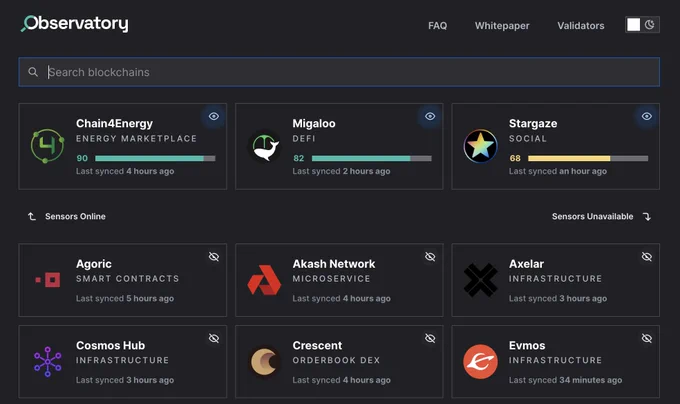
Task: Click the Crescent moon logo
Action: coord(264,362)
